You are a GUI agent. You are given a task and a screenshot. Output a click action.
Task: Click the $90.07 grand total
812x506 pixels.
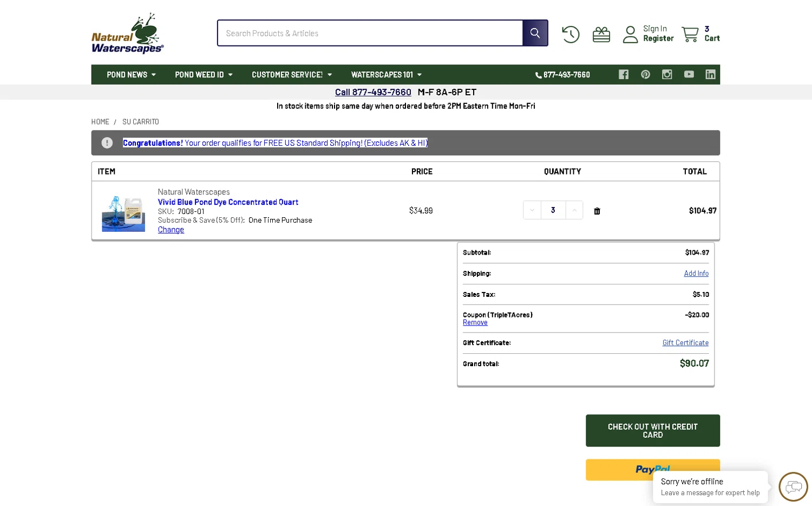point(695,364)
